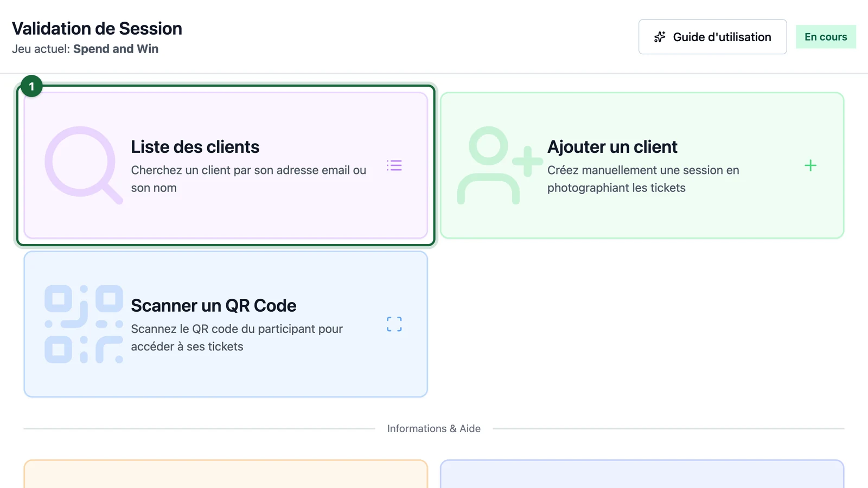Image resolution: width=868 pixels, height=488 pixels.
Task: Click the Spend and Win game name
Action: 116,49
